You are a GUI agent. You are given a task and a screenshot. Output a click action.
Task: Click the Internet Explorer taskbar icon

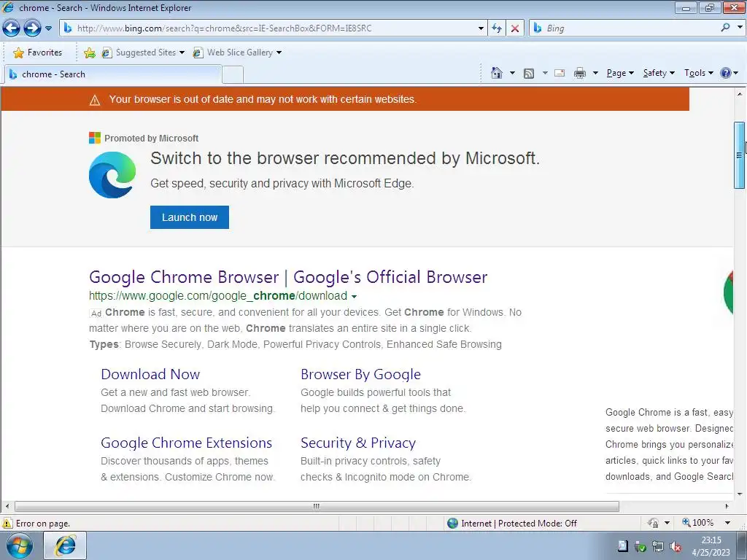tap(65, 545)
